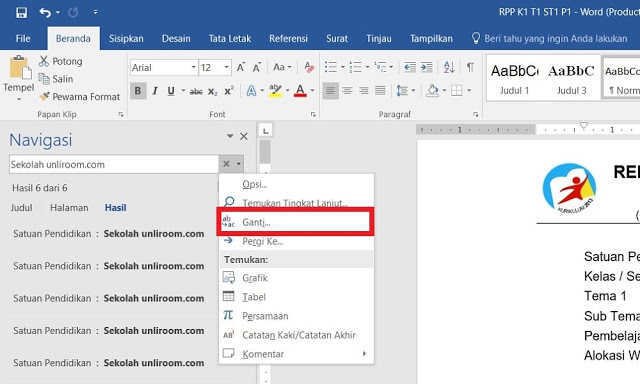Choose Pergi Ke from menu

click(x=296, y=241)
